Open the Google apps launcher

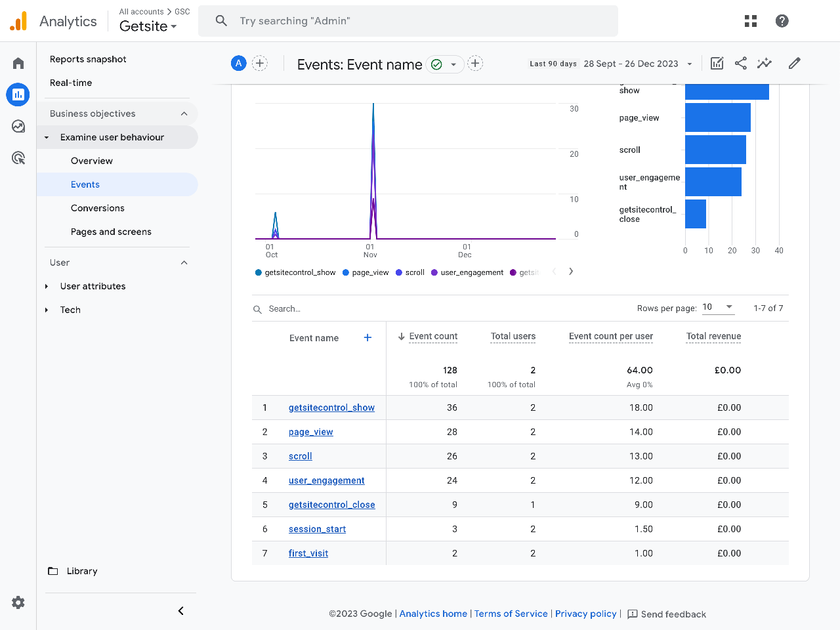click(750, 20)
